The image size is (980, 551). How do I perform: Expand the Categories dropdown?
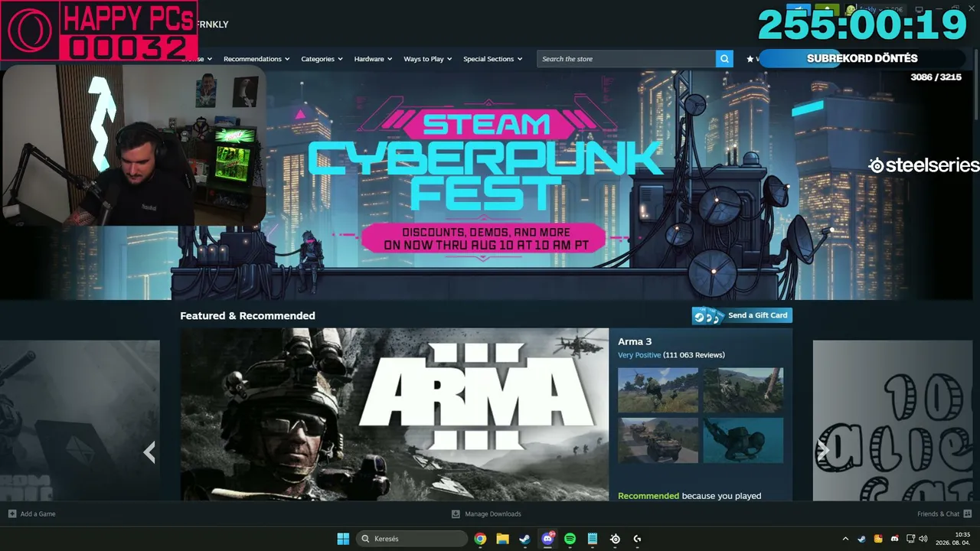pyautogui.click(x=322, y=59)
